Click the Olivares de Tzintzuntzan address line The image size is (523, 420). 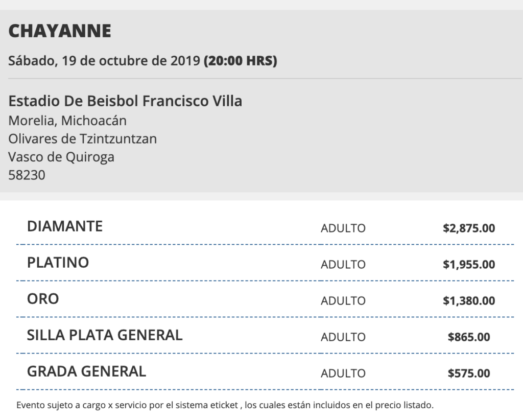click(82, 138)
